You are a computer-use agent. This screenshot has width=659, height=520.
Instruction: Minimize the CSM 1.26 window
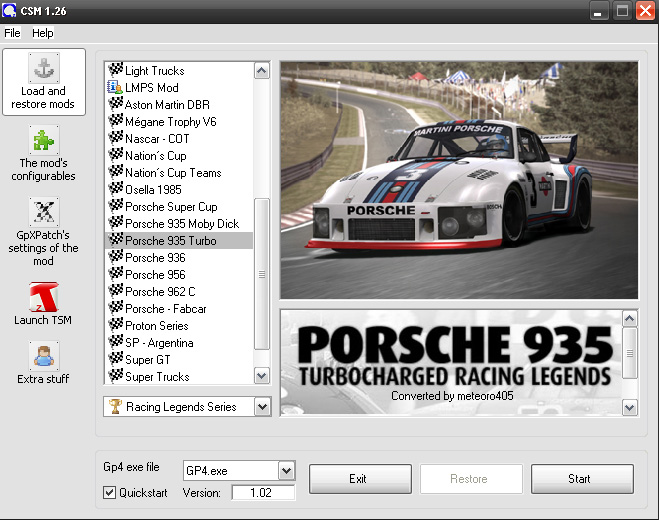[x=598, y=10]
